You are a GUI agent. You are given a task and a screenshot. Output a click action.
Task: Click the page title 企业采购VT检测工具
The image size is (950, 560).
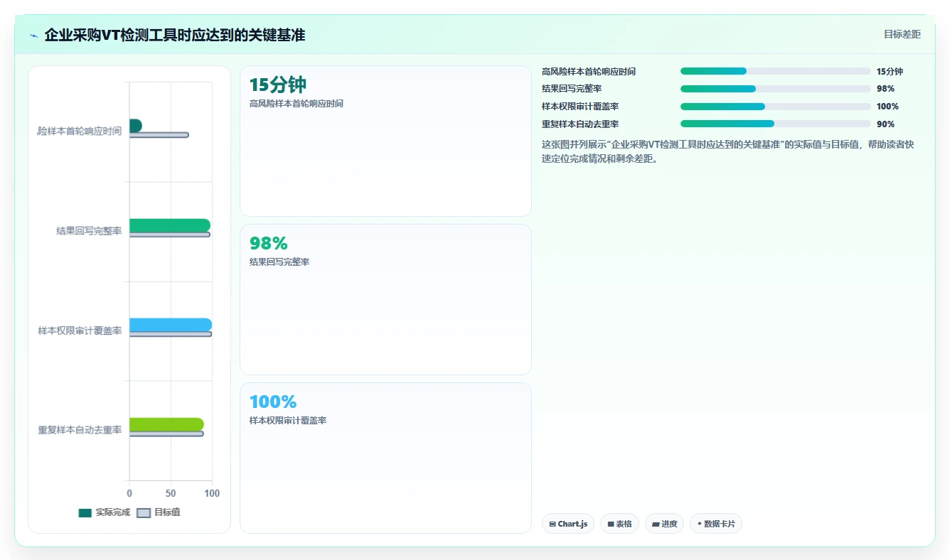[x=174, y=35]
